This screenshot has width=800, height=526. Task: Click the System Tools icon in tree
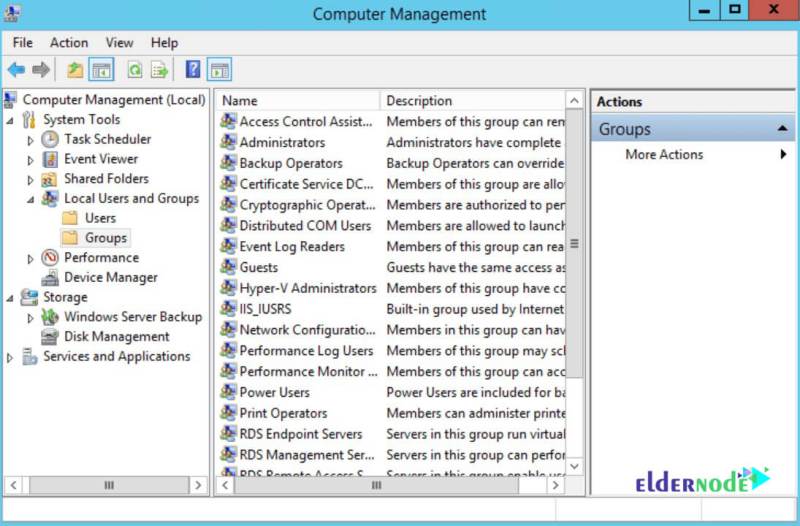29,120
